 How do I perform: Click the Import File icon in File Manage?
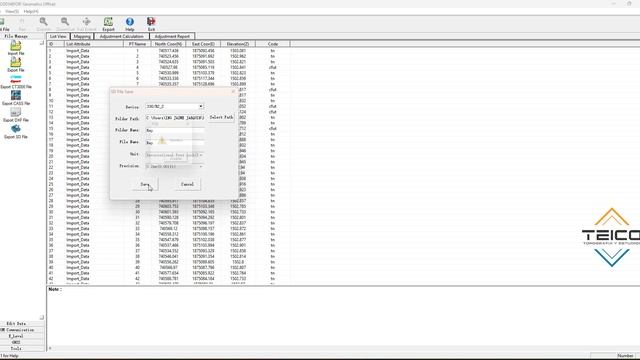[x=16, y=47]
